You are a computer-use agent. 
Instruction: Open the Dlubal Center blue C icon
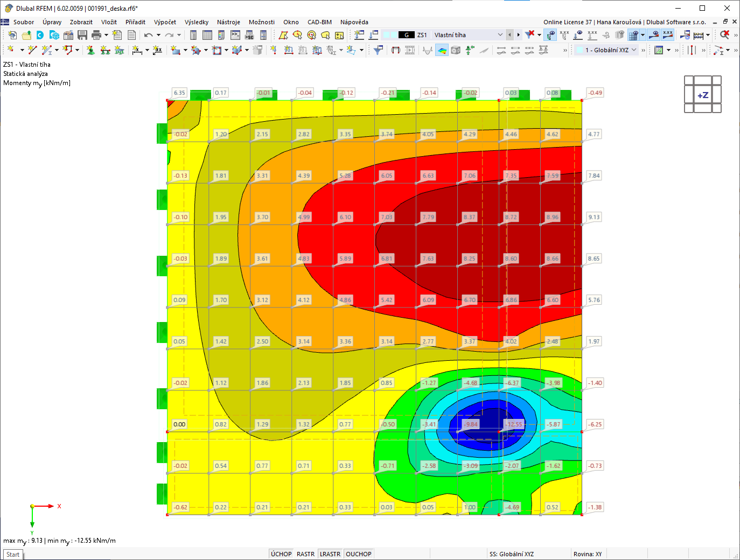[40, 35]
